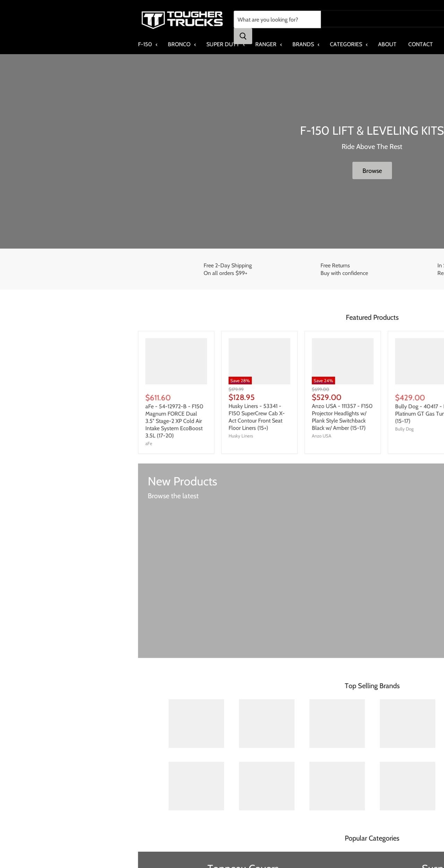Click the 'Save 24%' badge
The image size is (444, 868).
point(323,381)
